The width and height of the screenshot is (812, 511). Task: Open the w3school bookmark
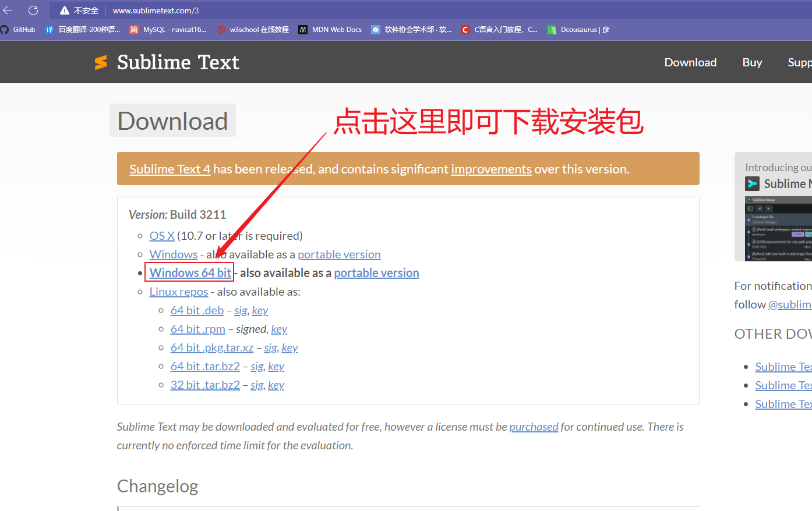[252, 30]
